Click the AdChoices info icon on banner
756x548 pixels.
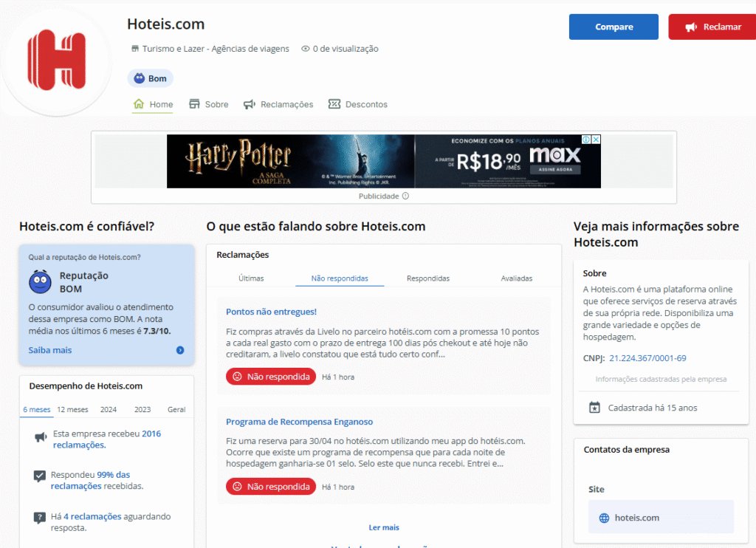point(586,140)
